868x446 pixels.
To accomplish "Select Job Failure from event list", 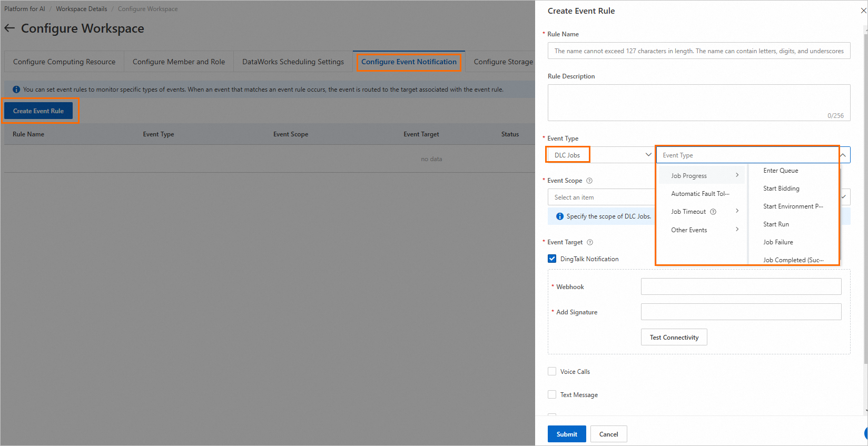I will [x=778, y=242].
